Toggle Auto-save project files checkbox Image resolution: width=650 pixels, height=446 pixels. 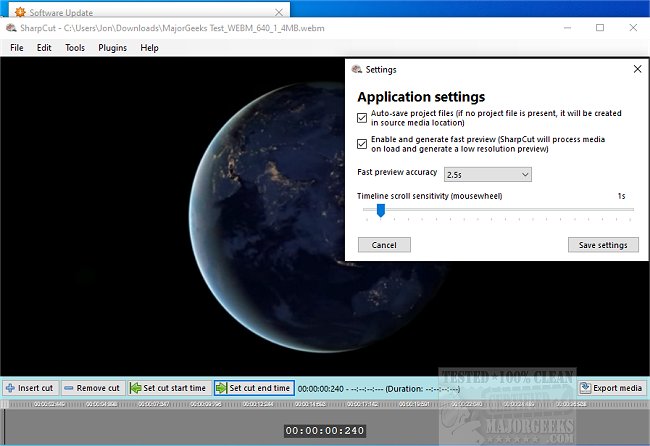click(x=362, y=117)
